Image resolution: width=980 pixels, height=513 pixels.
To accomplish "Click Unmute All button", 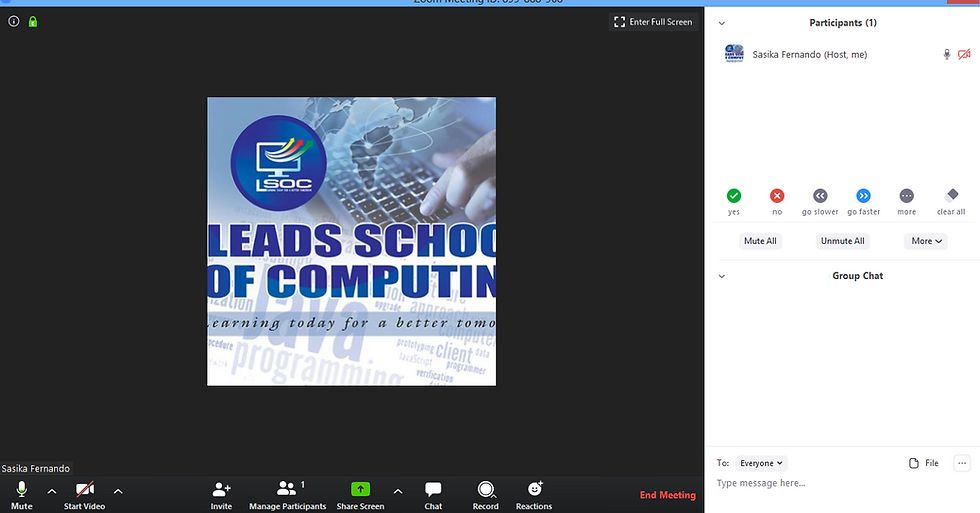I will click(842, 241).
